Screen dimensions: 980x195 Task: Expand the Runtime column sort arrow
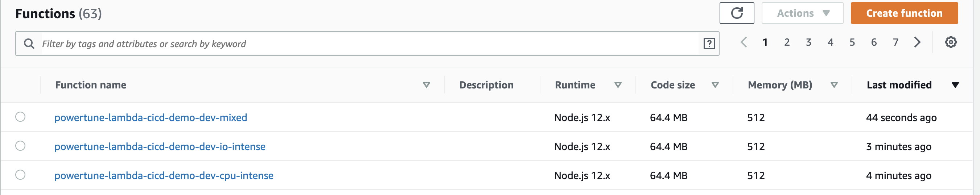(x=618, y=85)
